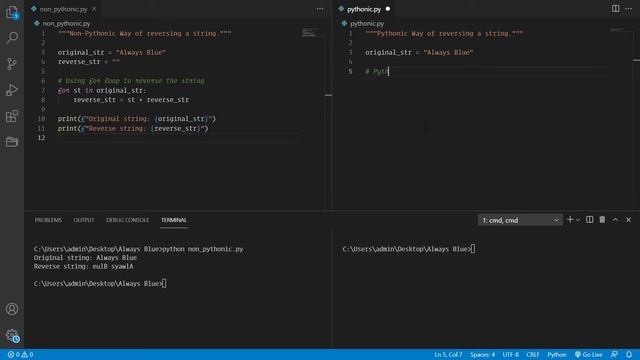Open More Actions for left editor group
This screenshot has height=360, width=640.
tap(320, 9)
